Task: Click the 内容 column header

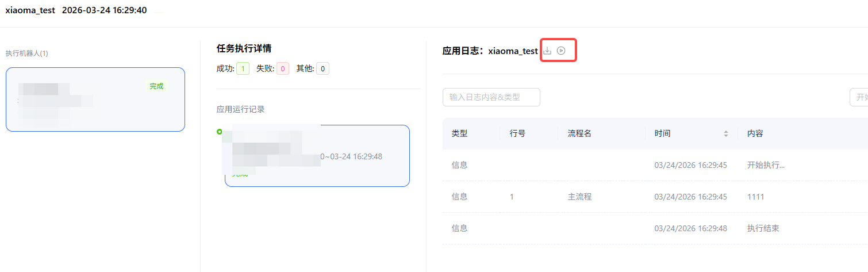Action: [x=755, y=133]
